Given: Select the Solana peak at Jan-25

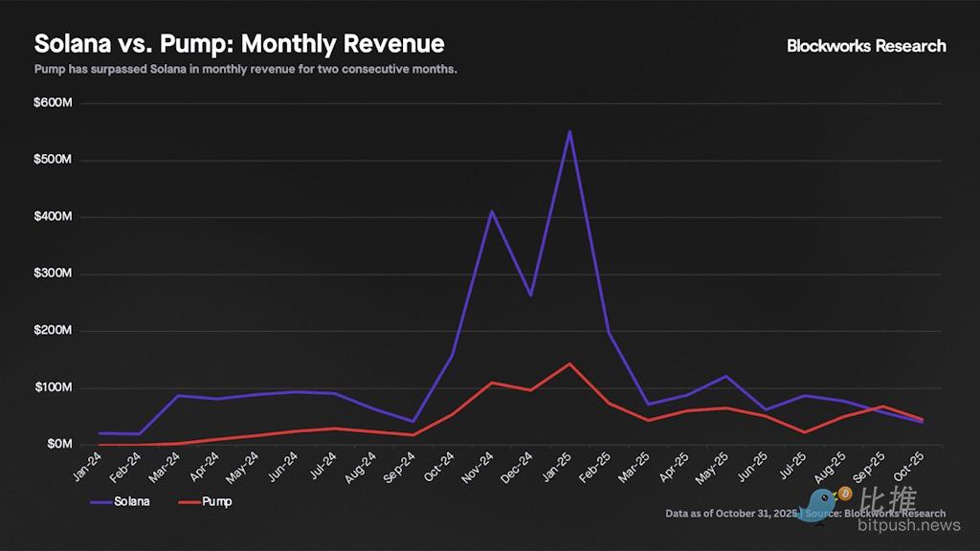Looking at the screenshot, I should (569, 131).
